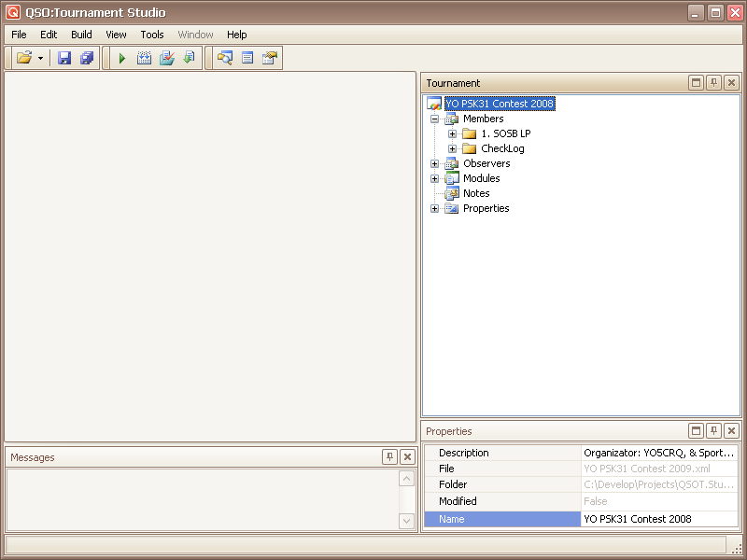
Task: Click the Messages scrollbar down arrow
Action: pyautogui.click(x=406, y=521)
